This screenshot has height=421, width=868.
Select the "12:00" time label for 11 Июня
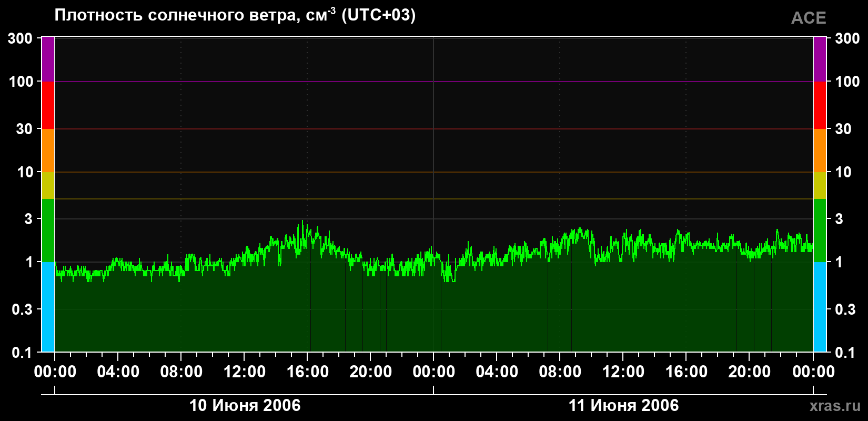point(623,372)
